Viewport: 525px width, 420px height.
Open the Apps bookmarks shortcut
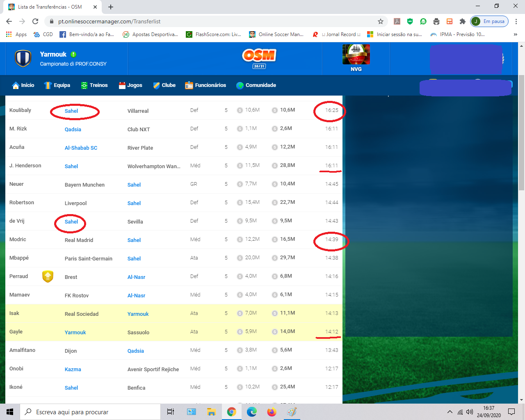pyautogui.click(x=16, y=34)
